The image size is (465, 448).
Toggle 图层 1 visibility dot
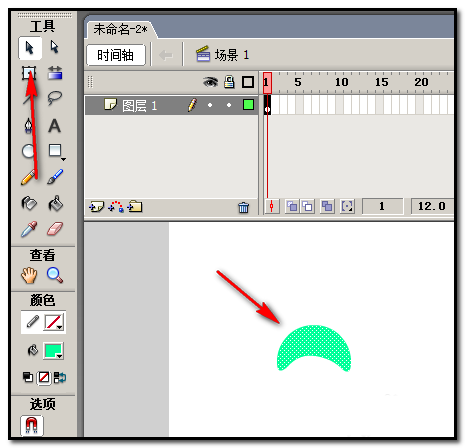pos(210,105)
